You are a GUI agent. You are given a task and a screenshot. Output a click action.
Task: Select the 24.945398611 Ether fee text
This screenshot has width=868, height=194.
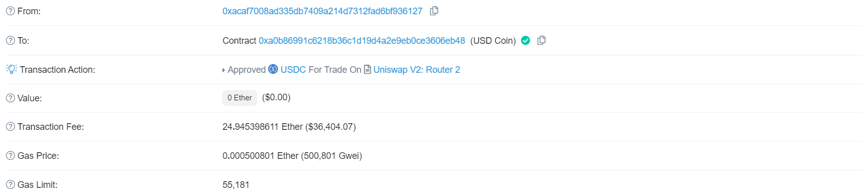(x=263, y=127)
